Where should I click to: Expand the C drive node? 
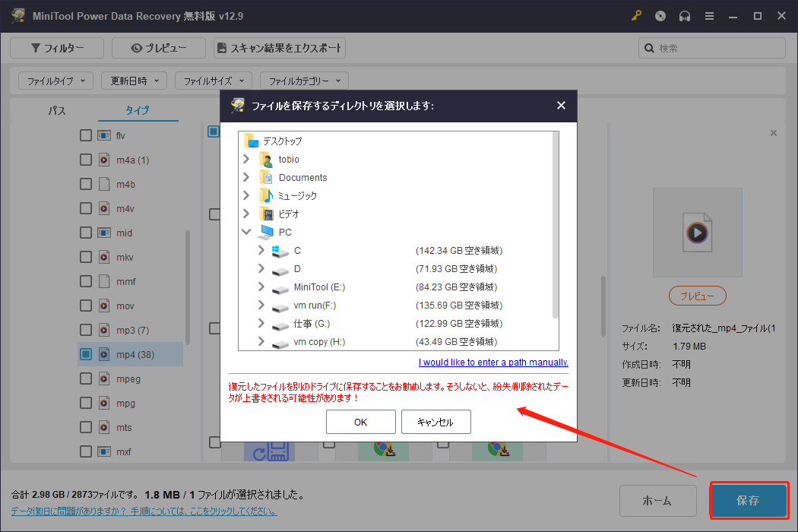pos(261,250)
